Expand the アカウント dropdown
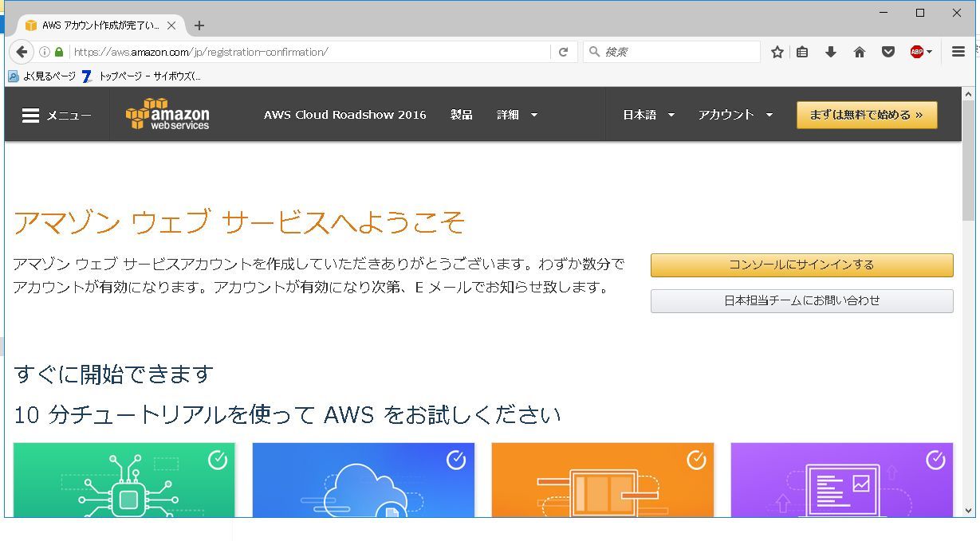Image resolution: width=980 pixels, height=541 pixels. click(x=735, y=115)
